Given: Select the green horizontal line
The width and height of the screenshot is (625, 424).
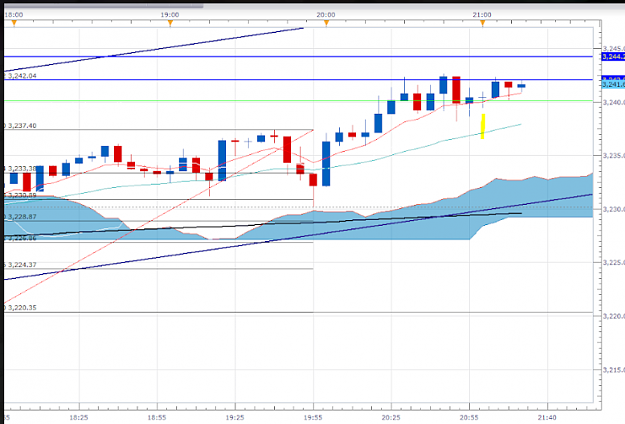Looking at the screenshot, I should pyautogui.click(x=299, y=100).
